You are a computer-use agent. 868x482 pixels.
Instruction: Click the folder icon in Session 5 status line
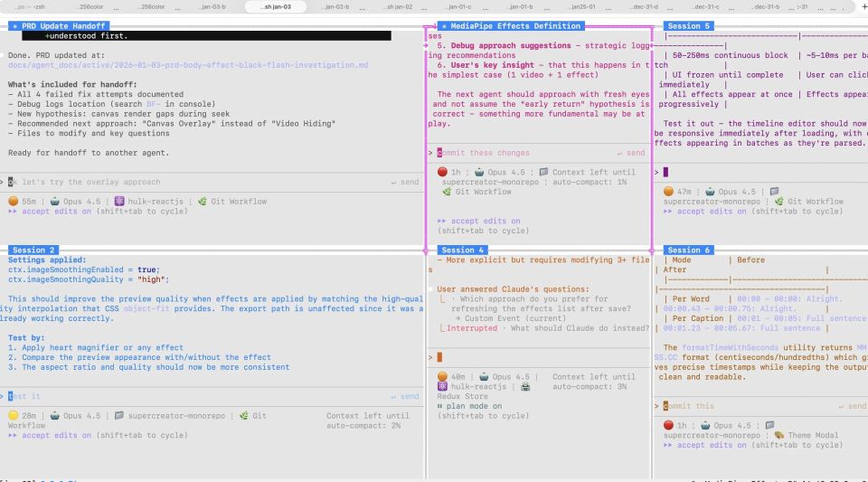coord(775,192)
